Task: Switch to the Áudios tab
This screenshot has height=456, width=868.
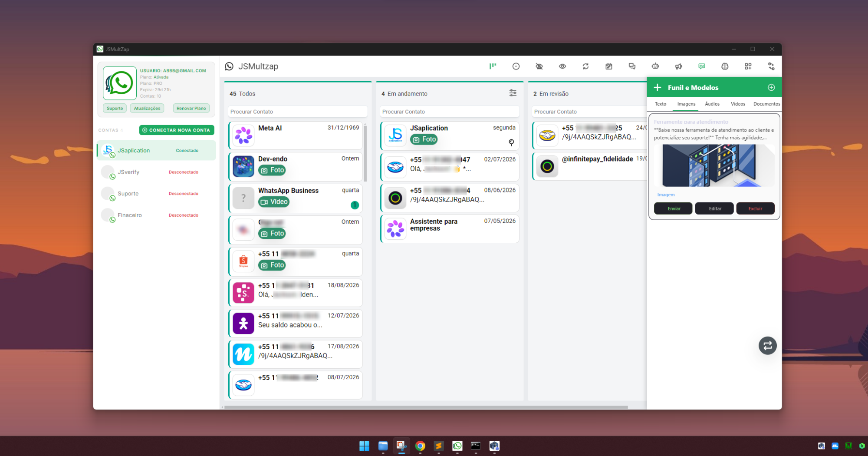Action: (x=712, y=104)
